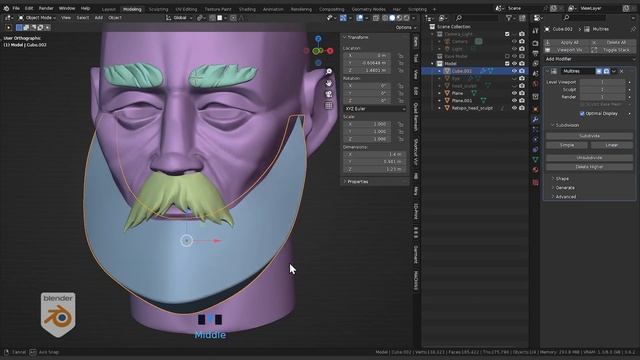Toggle the Model collection eye icon
Image resolution: width=640 pixels, height=360 pixels.
pyautogui.click(x=514, y=64)
